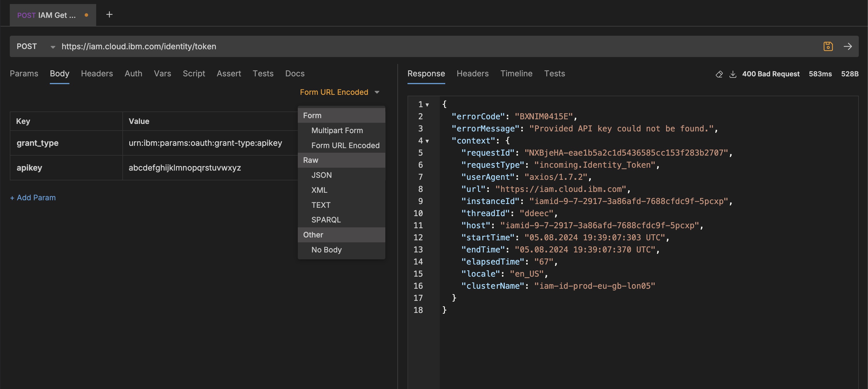868x389 pixels.
Task: Click the clusterName line in response
Action: point(558,286)
